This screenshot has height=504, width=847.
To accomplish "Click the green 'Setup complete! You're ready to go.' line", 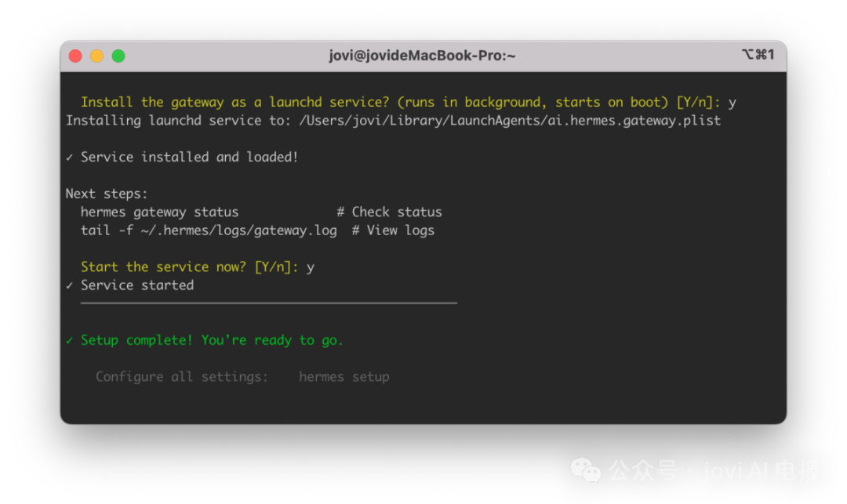I will coord(205,340).
